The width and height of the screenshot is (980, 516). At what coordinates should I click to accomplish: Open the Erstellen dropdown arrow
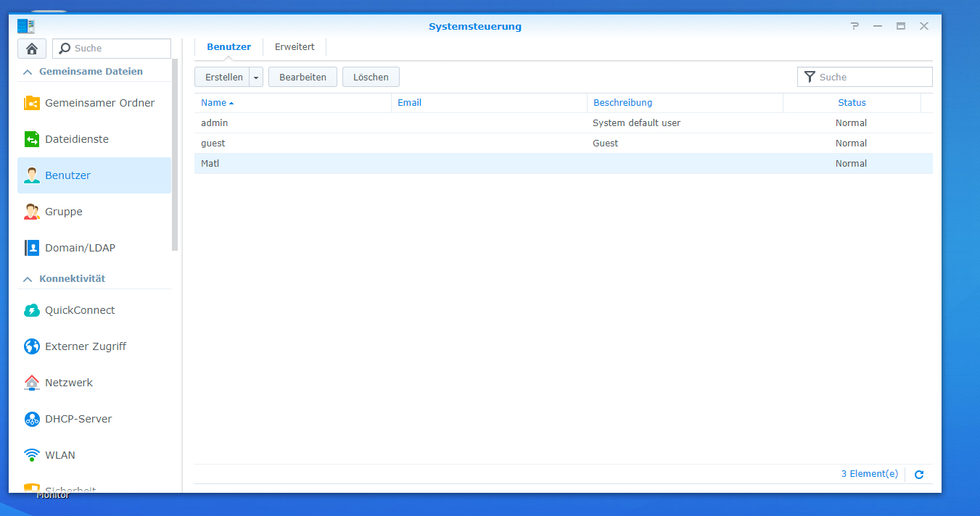pyautogui.click(x=256, y=77)
